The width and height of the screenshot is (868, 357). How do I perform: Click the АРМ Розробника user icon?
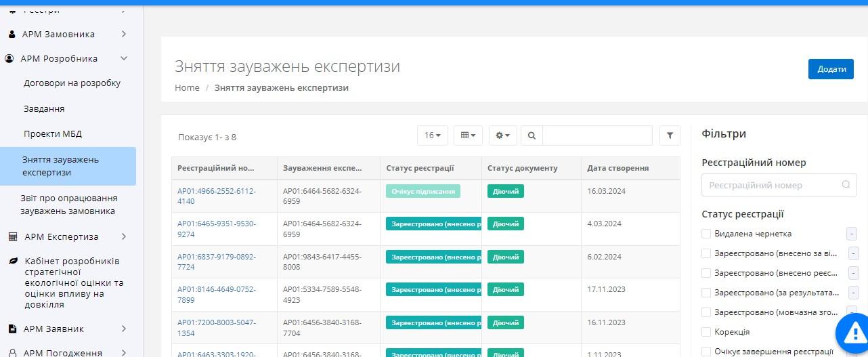[x=10, y=59]
